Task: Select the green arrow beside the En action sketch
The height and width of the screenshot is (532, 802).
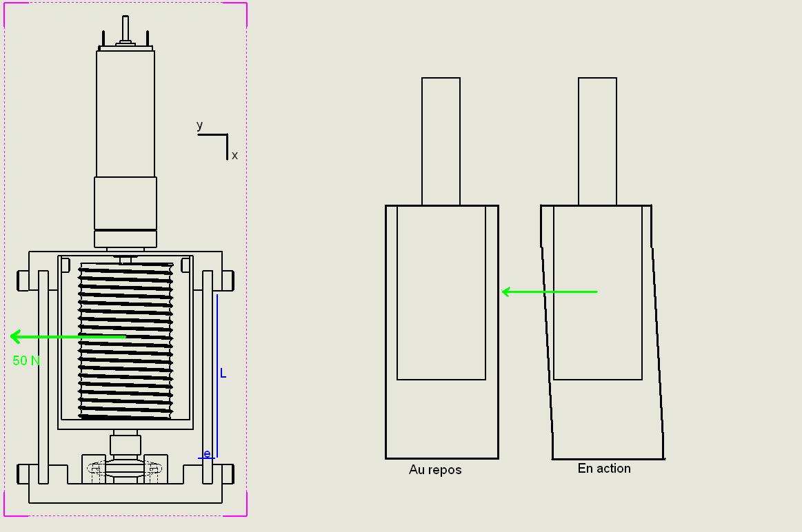Action: click(550, 291)
